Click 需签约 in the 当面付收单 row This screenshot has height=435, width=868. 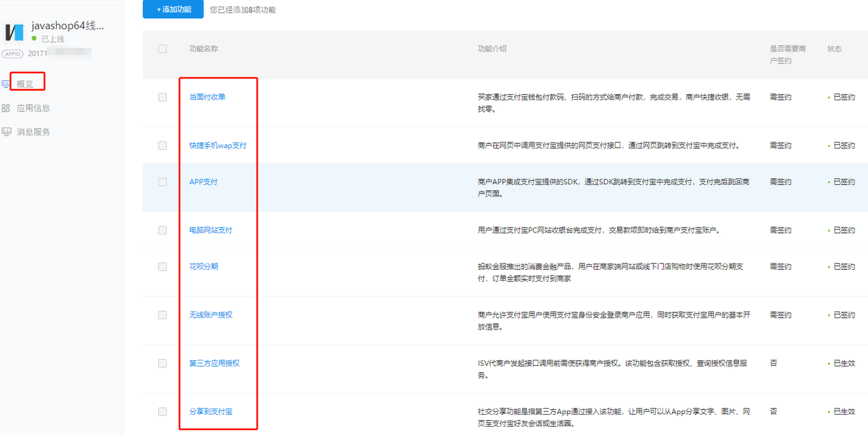[781, 97]
